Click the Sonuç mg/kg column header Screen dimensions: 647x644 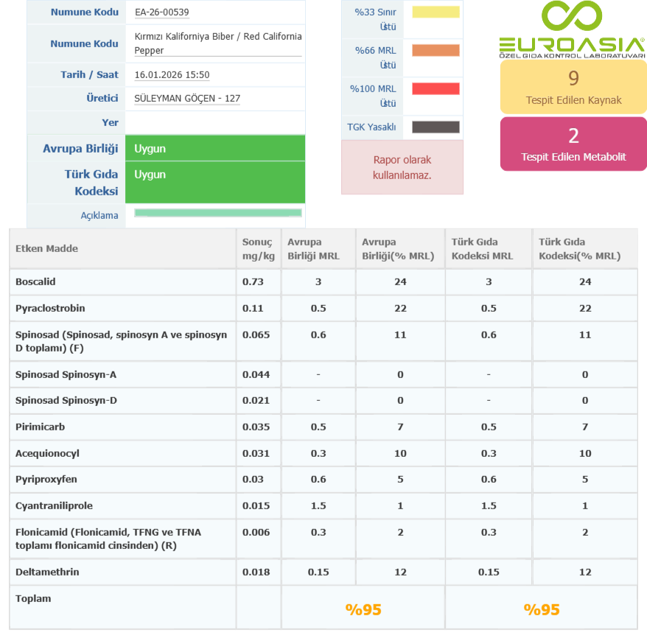257,248
